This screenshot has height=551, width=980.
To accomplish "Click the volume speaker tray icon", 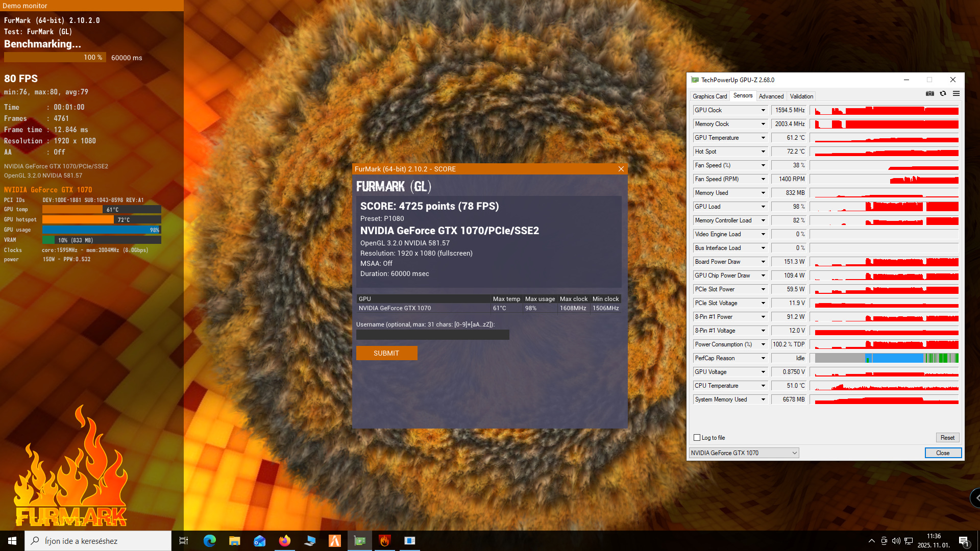I will point(896,541).
